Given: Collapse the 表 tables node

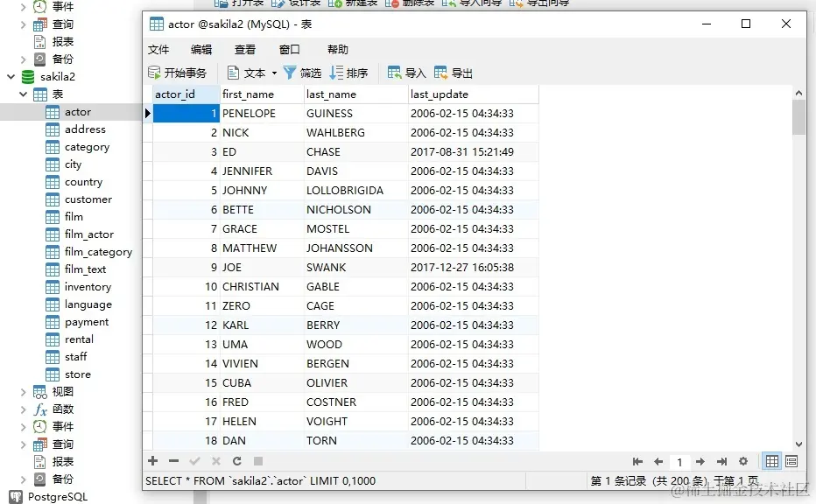Looking at the screenshot, I should click(x=23, y=94).
